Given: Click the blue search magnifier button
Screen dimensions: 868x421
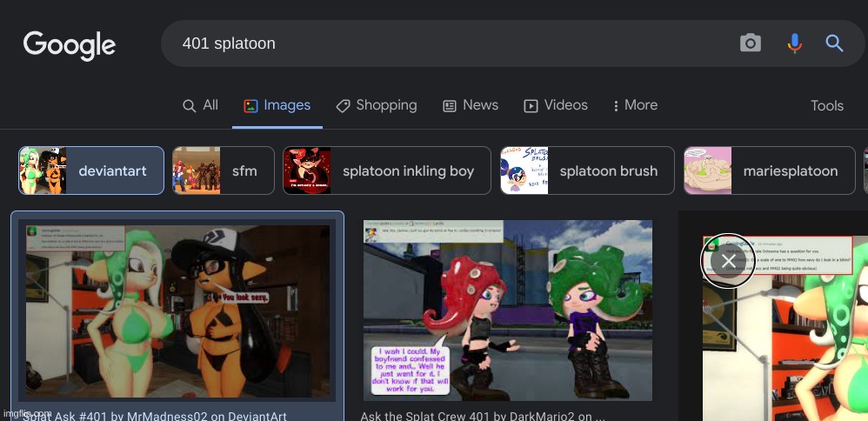Looking at the screenshot, I should pos(834,43).
